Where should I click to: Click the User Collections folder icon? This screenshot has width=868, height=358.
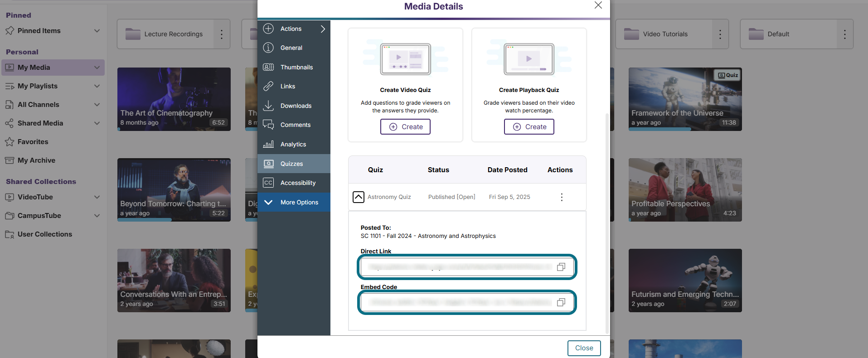(10, 234)
